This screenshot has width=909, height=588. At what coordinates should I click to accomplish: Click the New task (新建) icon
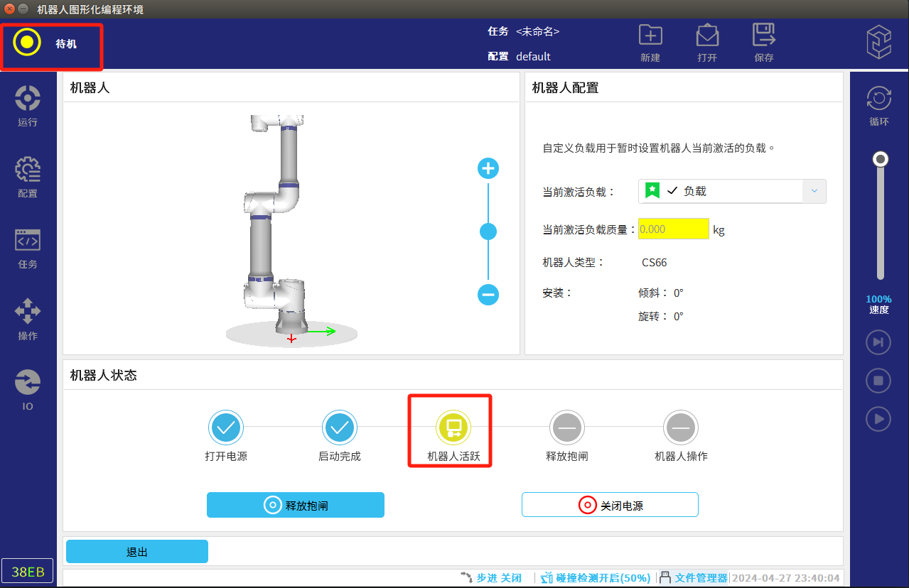tap(650, 36)
